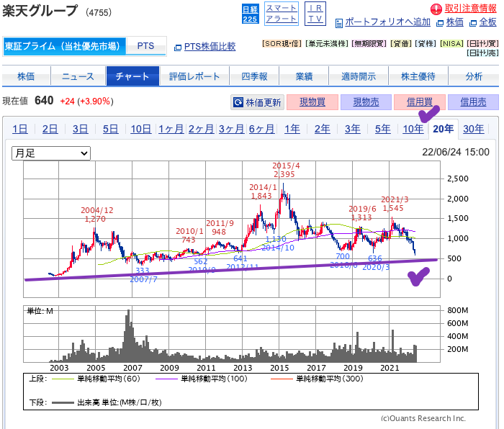
Task: Select 30年 chart period
Action: (x=474, y=129)
